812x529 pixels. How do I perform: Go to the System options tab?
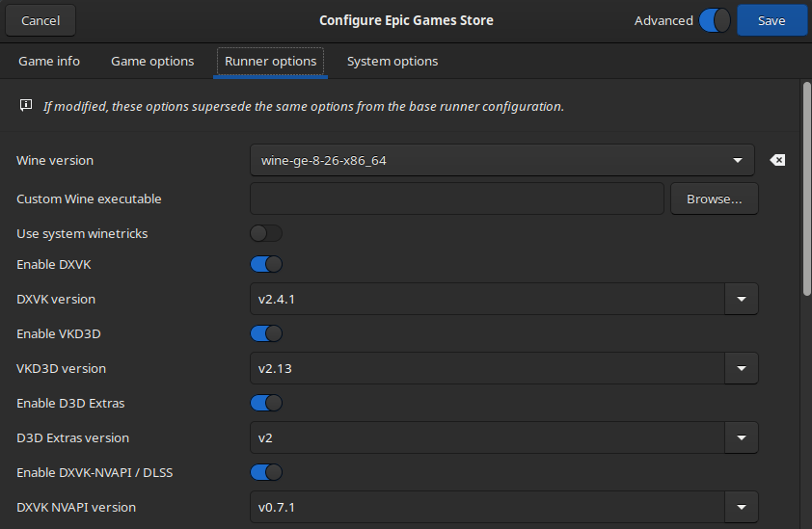[x=392, y=61]
